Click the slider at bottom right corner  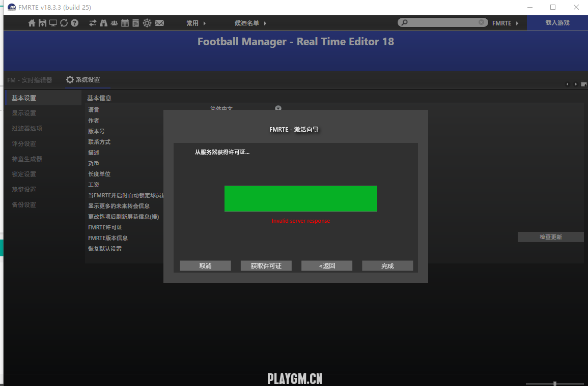point(555,383)
